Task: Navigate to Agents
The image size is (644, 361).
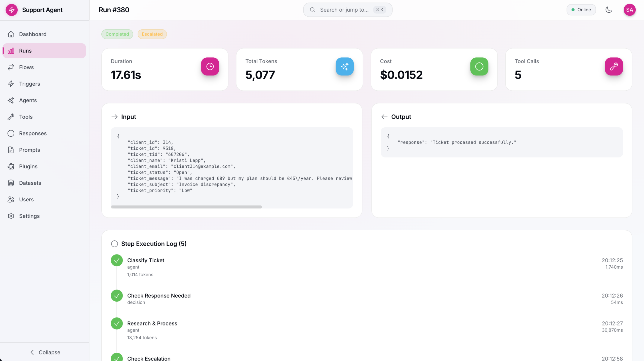Action: (44, 100)
